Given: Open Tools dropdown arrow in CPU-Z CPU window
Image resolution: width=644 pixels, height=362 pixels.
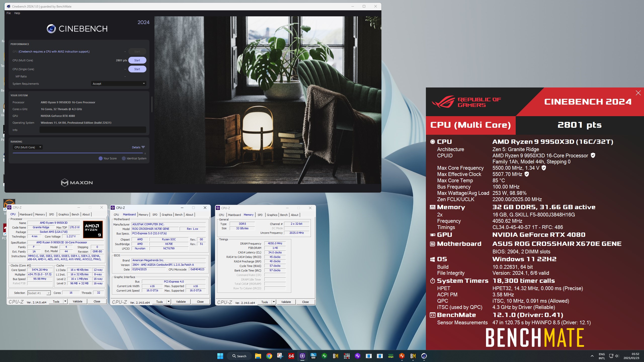Looking at the screenshot, I should (65, 301).
